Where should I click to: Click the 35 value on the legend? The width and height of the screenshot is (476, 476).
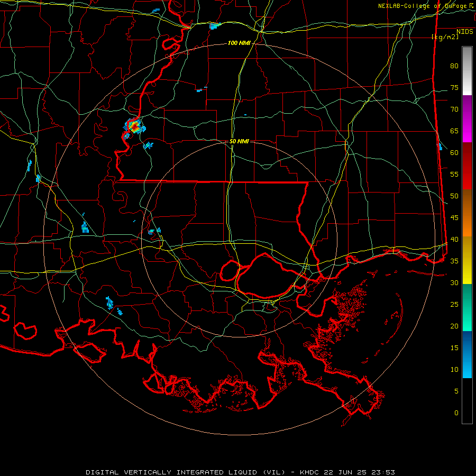454,261
